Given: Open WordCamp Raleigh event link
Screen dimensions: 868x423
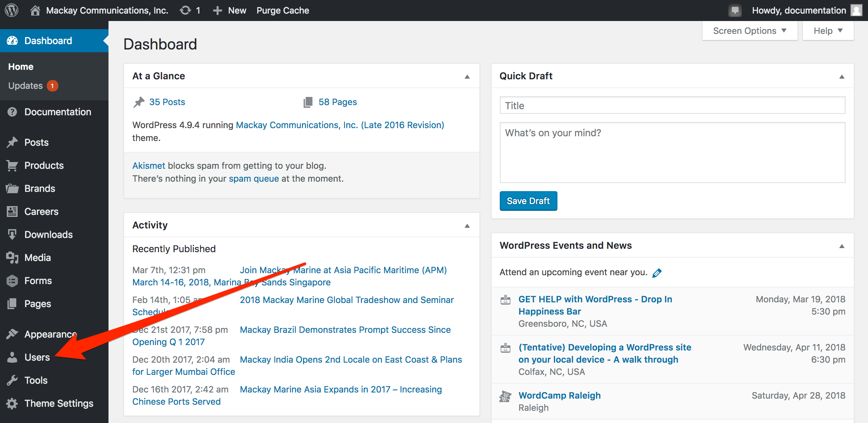Looking at the screenshot, I should tap(559, 396).
